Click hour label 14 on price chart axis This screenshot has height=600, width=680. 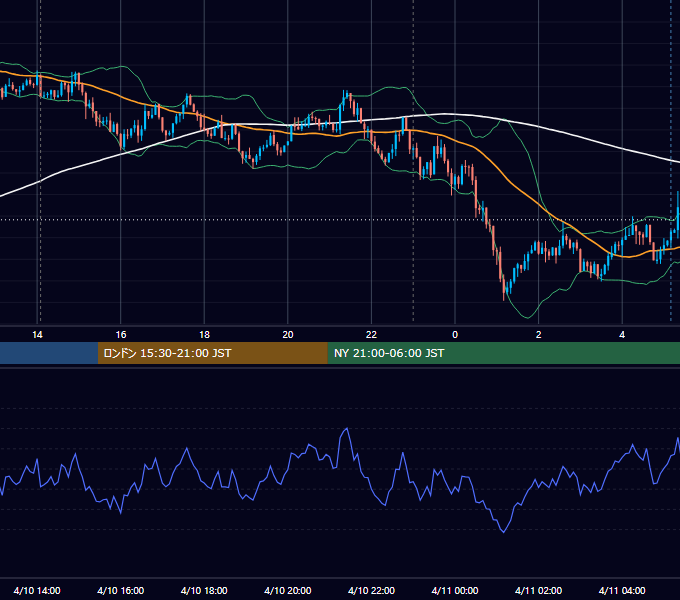tap(37, 334)
